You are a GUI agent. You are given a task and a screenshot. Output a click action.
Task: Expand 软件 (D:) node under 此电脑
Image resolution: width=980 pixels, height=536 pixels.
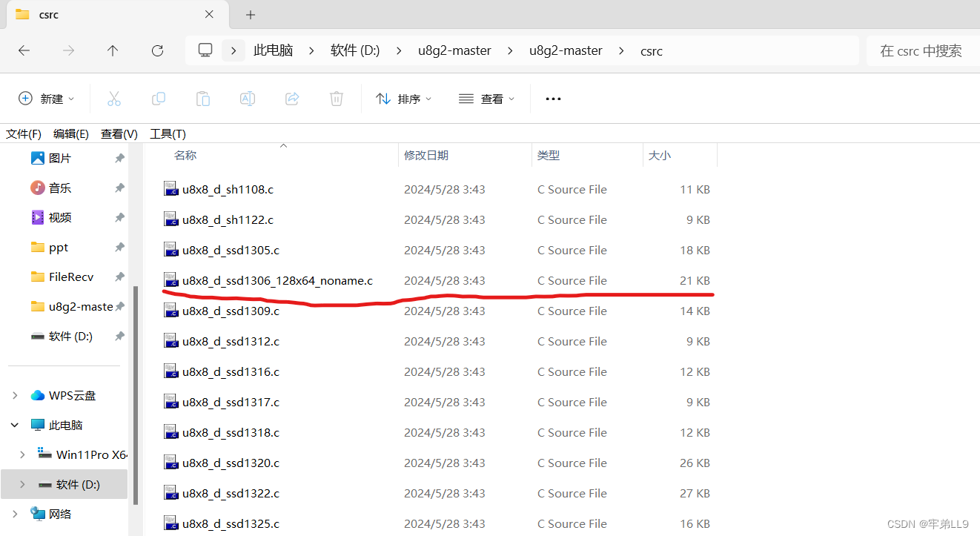[x=22, y=484]
